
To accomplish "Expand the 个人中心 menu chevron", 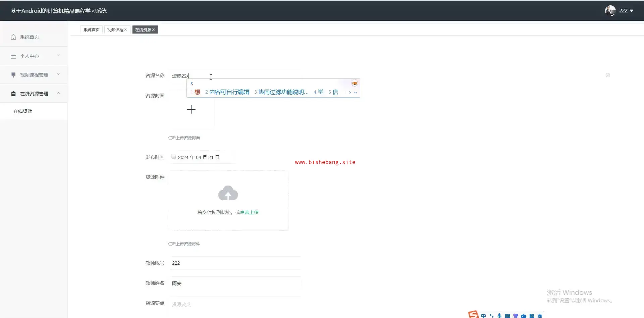I will coord(58,56).
